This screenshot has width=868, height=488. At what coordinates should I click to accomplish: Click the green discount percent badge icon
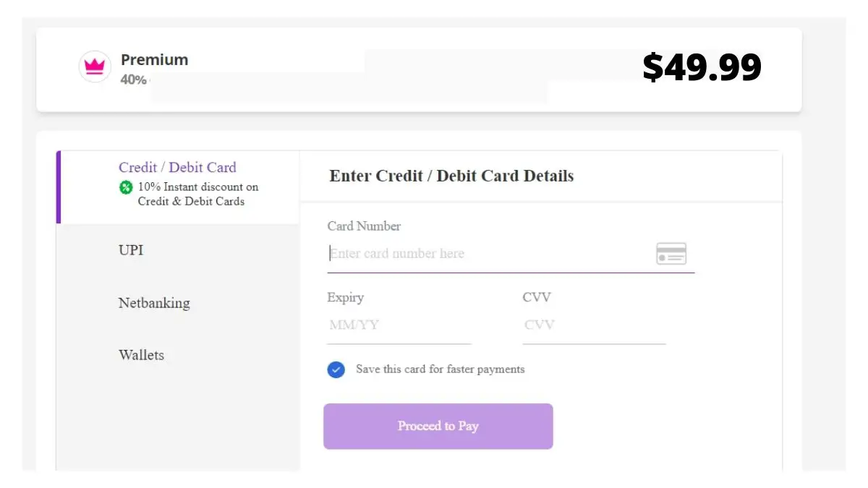point(126,187)
